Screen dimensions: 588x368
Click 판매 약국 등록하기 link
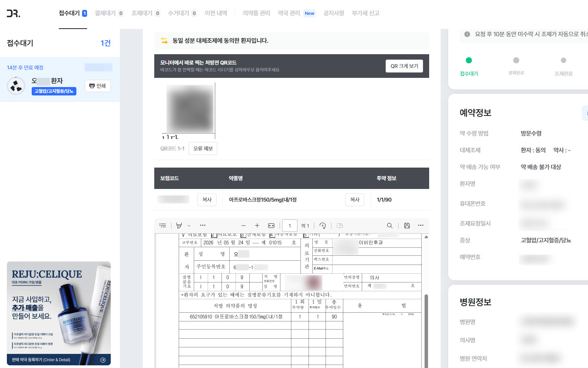tap(41, 360)
